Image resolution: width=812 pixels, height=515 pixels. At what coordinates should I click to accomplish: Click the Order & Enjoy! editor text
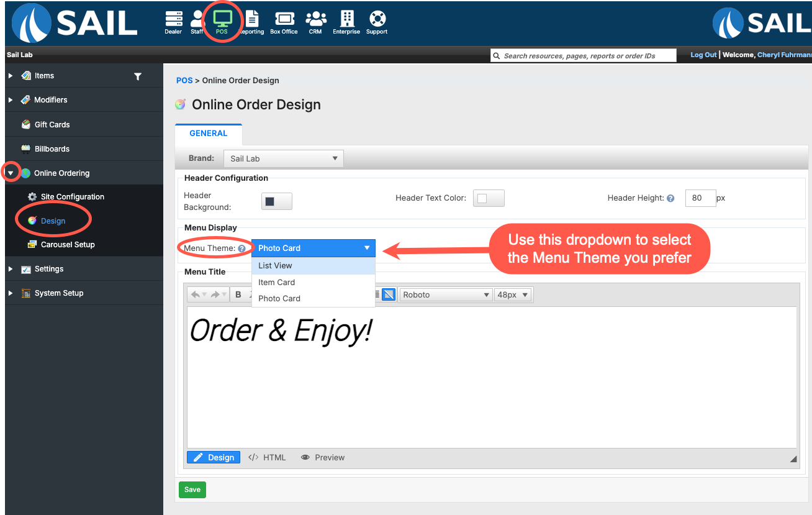(x=281, y=330)
